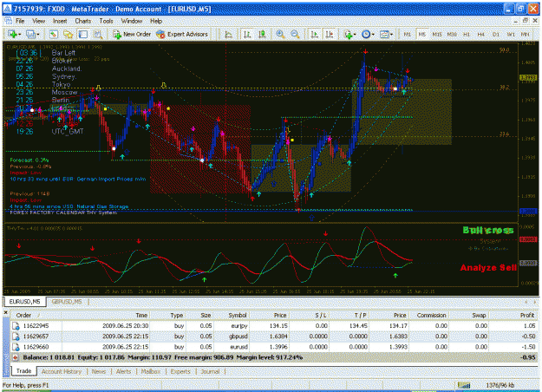Zoom out of the chart
542x392 pixels.
pos(295,34)
